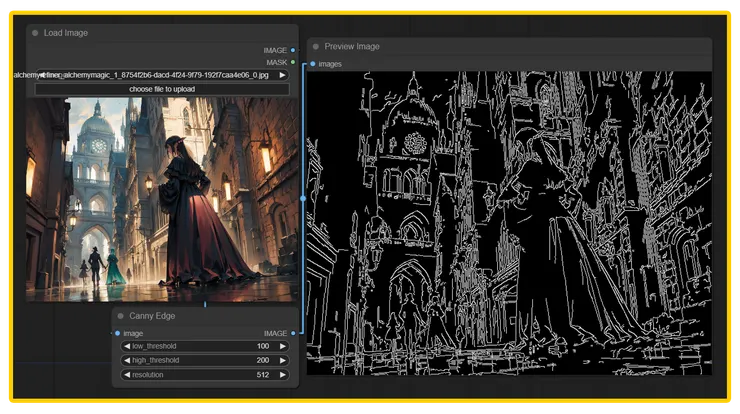The height and width of the screenshot is (414, 740).
Task: Decrease resolution with left arrow
Action: coord(126,375)
